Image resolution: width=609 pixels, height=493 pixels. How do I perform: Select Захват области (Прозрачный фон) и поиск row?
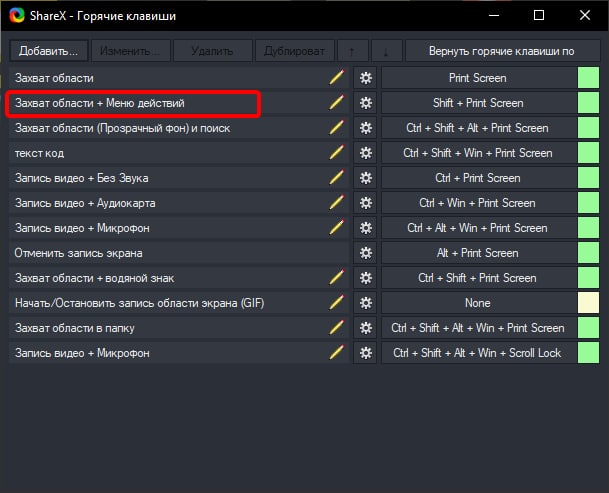179,128
